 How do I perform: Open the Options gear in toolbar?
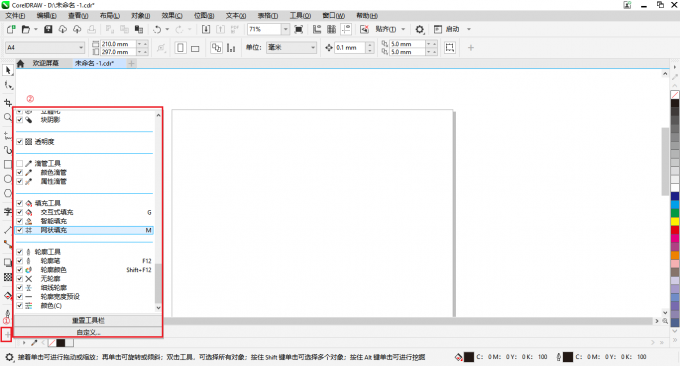coord(419,29)
